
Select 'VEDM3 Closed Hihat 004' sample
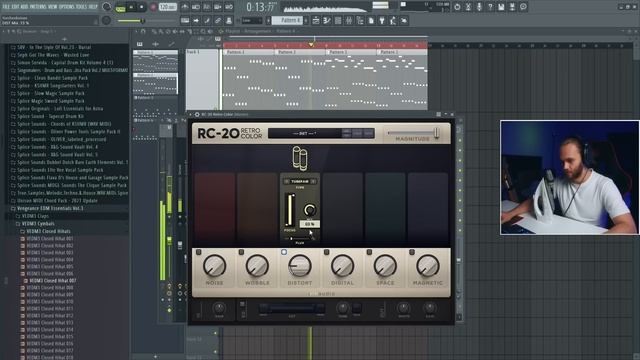click(50, 260)
